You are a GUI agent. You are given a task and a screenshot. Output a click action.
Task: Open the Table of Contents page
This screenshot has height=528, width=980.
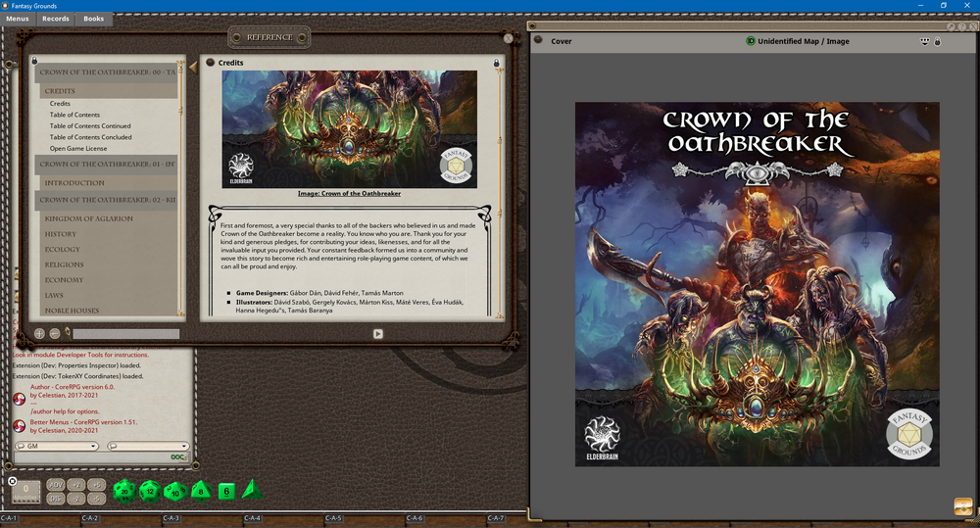74,115
